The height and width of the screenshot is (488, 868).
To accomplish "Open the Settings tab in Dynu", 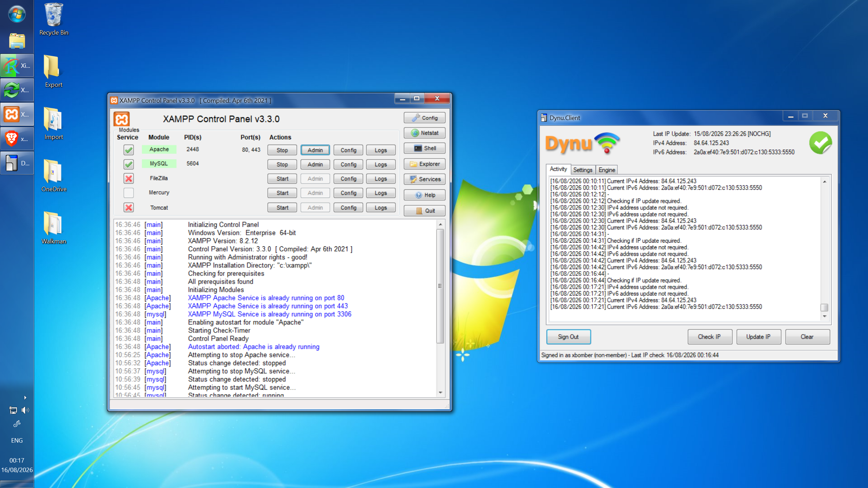I will coord(583,170).
